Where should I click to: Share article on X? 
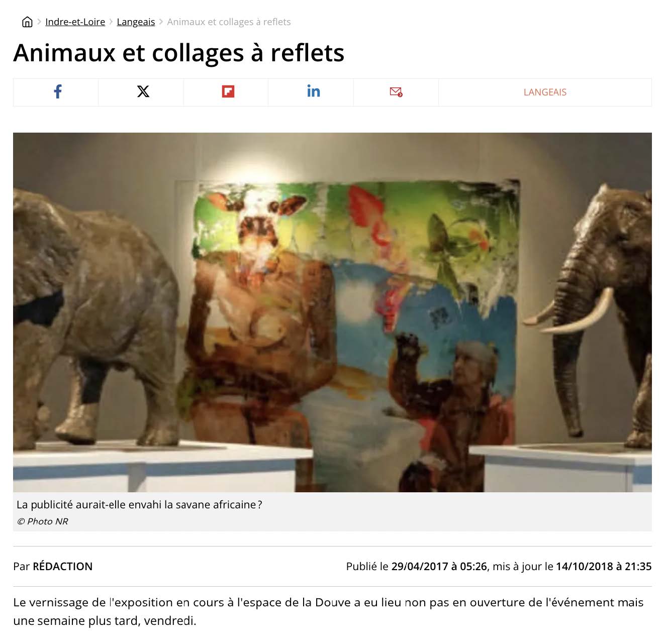click(143, 92)
